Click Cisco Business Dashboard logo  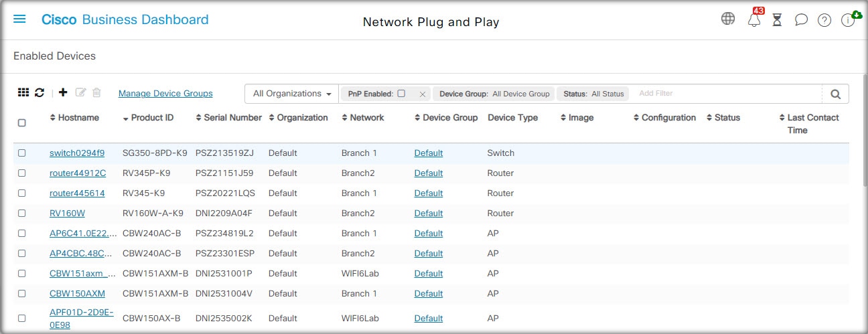(x=125, y=19)
